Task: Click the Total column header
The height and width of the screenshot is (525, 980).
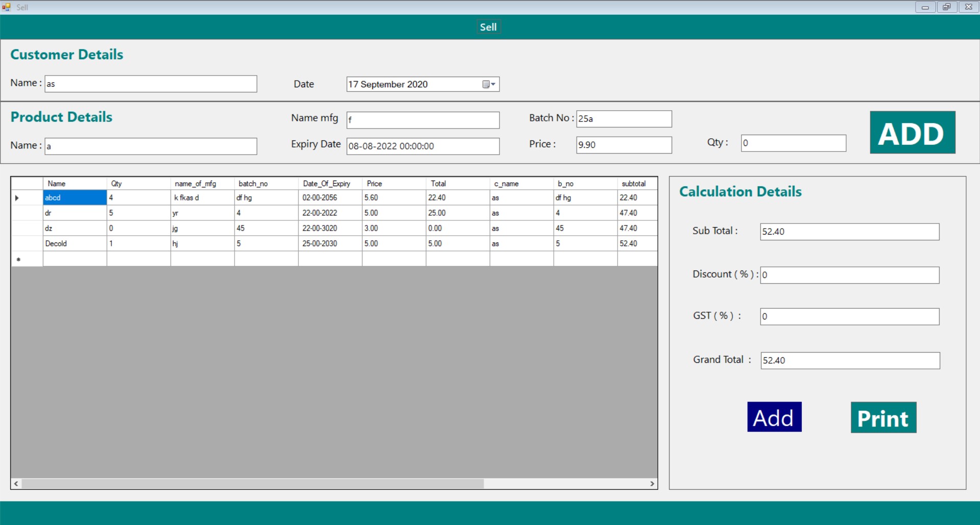Action: click(x=458, y=184)
